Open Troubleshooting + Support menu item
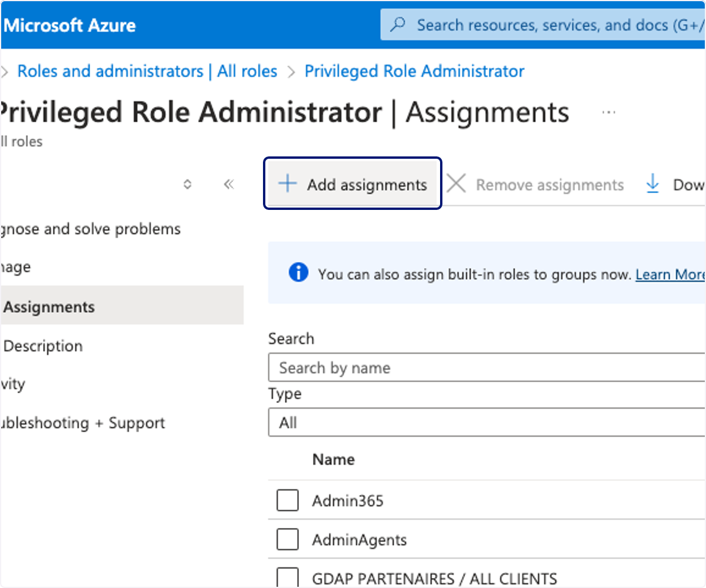706x588 pixels. pos(82,423)
